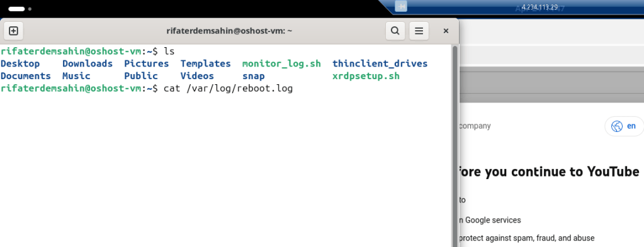Viewport: 644px width, 247px height.
Task: Click the ls command text
Action: 169,52
